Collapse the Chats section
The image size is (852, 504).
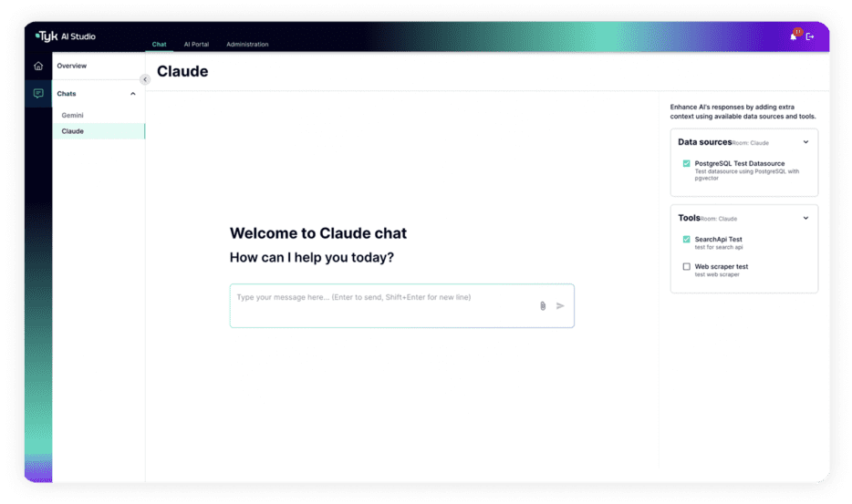point(132,94)
